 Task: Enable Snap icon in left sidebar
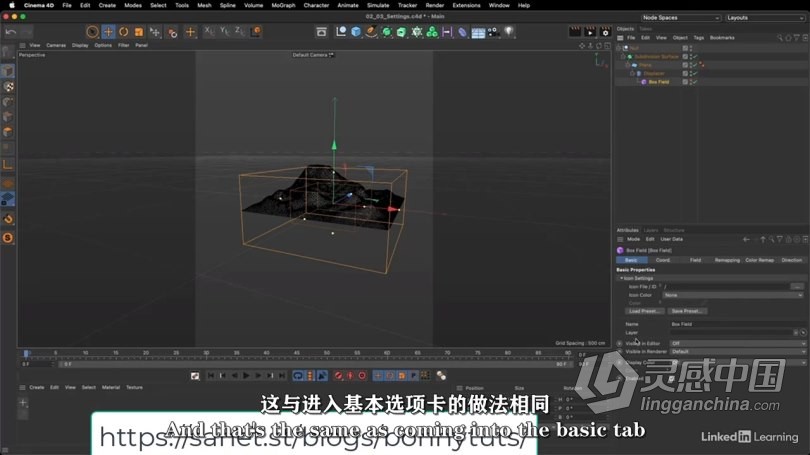[x=8, y=219]
